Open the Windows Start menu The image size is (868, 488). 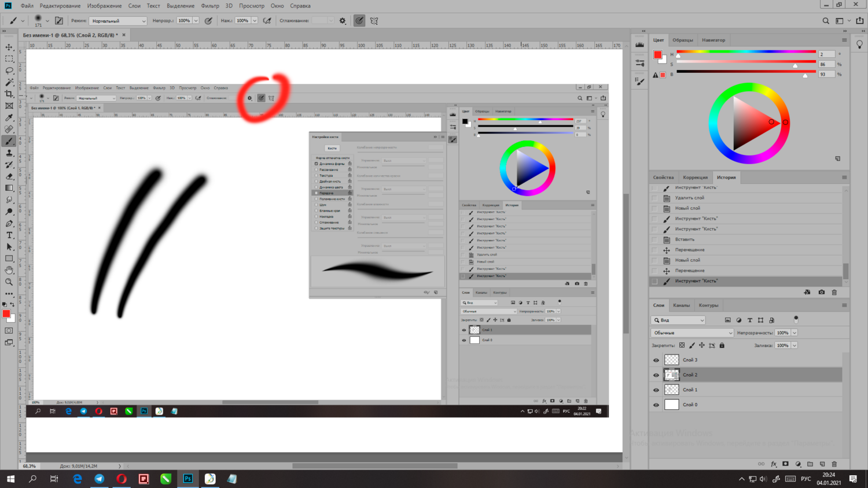tap(10, 479)
